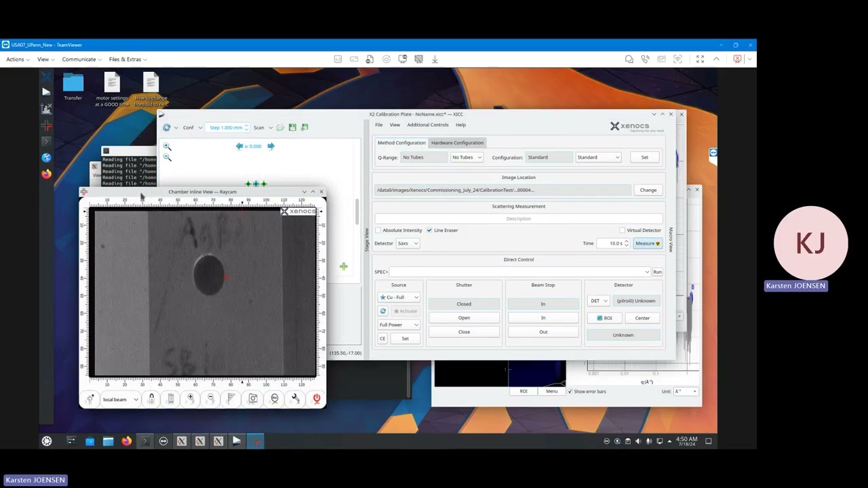Open TeamViewer Actions menu

[18, 60]
